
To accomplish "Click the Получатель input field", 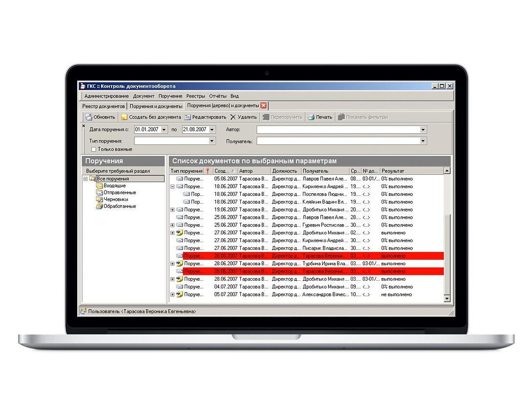I will [x=338, y=141].
